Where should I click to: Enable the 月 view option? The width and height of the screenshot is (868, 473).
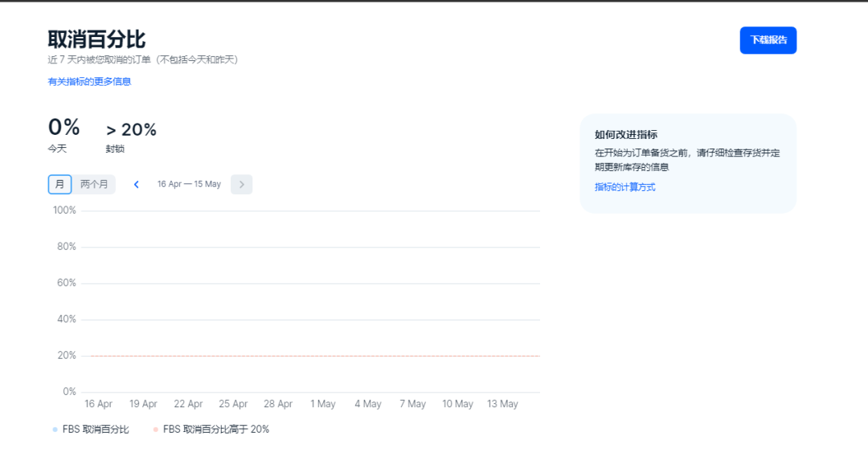click(59, 184)
